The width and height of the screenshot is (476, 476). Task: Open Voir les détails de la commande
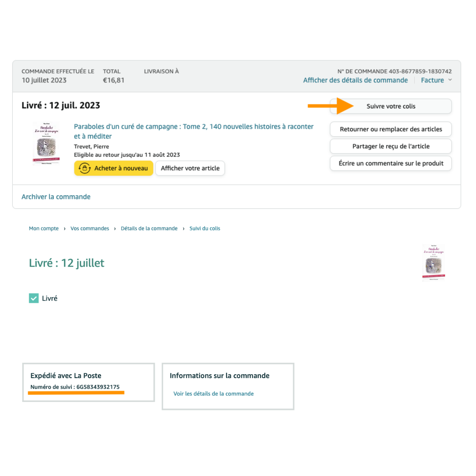pos(213,394)
